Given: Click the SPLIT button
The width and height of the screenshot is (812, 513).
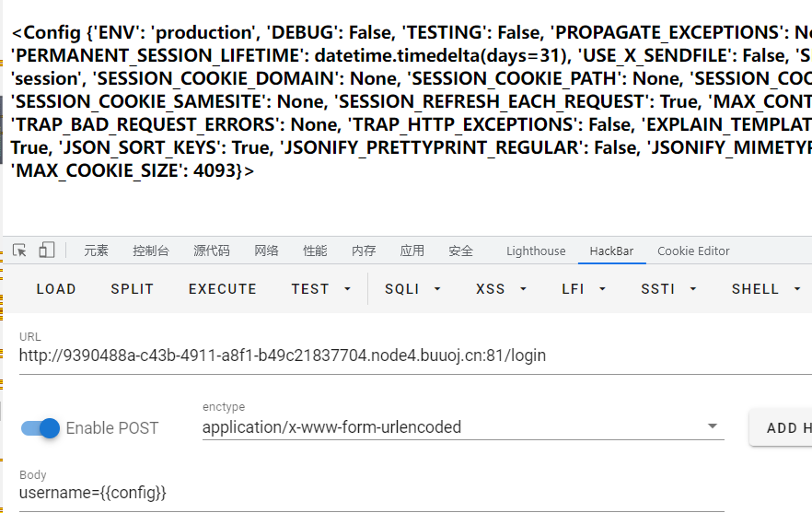Looking at the screenshot, I should point(132,289).
